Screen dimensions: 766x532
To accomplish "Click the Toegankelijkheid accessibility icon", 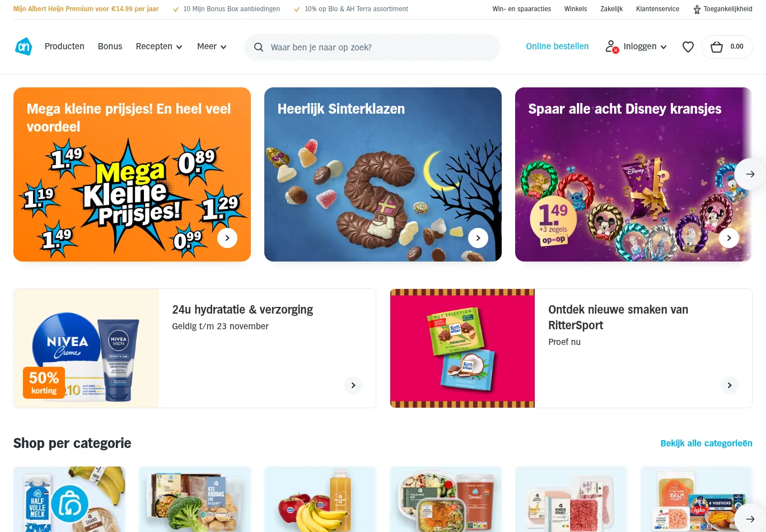I will [x=697, y=10].
